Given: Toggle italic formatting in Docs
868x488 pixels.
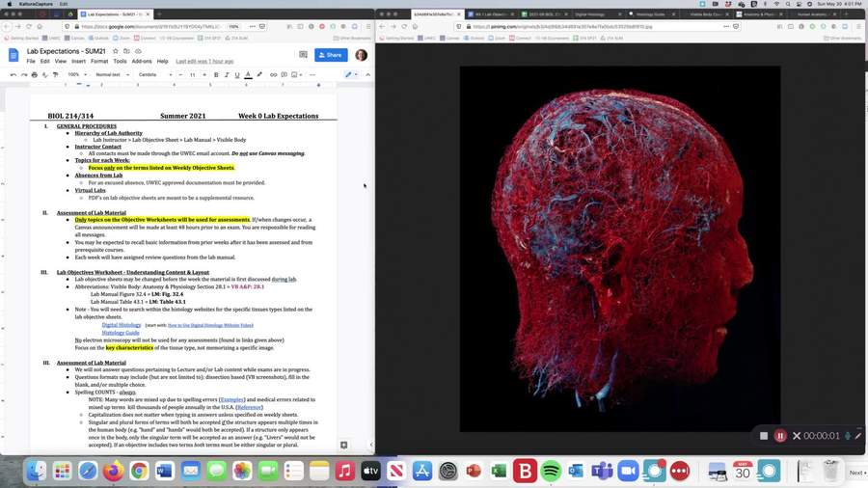Looking at the screenshot, I should (x=227, y=74).
